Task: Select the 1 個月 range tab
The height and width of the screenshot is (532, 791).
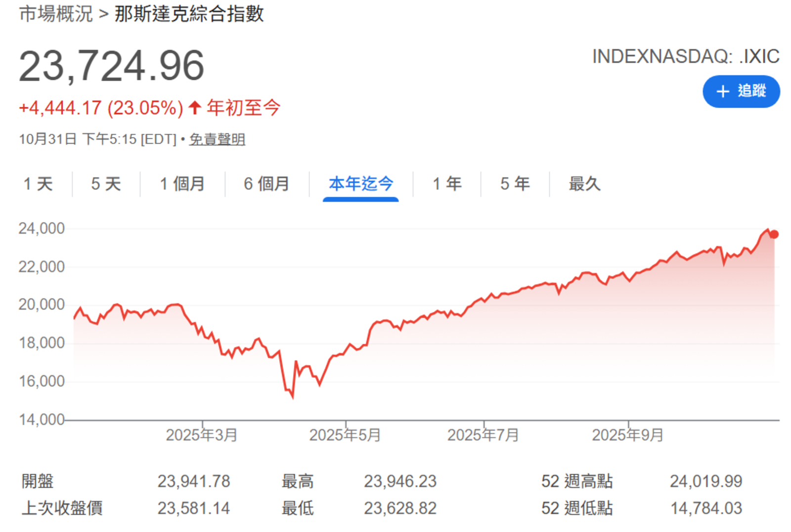Action: (182, 184)
